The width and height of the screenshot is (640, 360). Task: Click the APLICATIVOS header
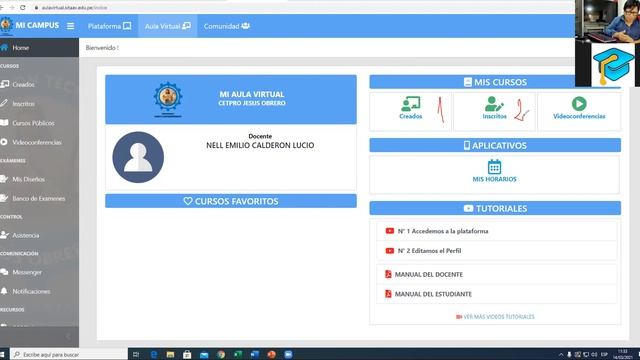tap(495, 145)
